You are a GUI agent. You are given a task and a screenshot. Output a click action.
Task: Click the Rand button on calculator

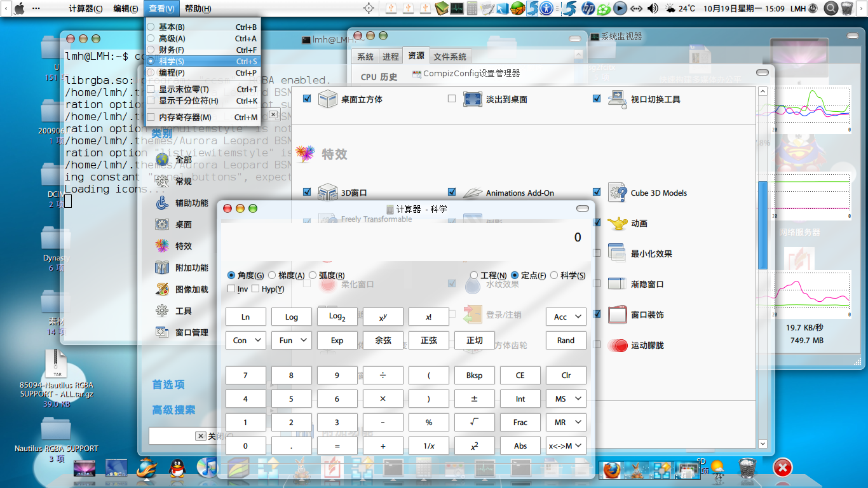point(566,340)
